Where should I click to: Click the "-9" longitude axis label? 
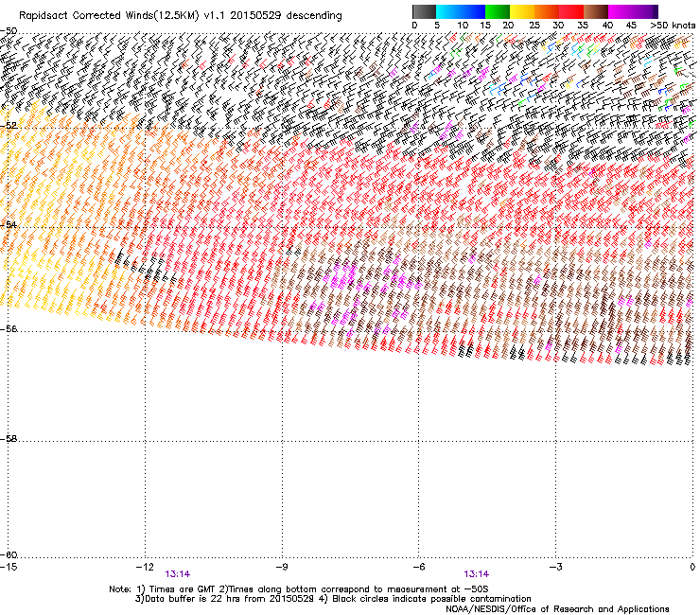282,567
